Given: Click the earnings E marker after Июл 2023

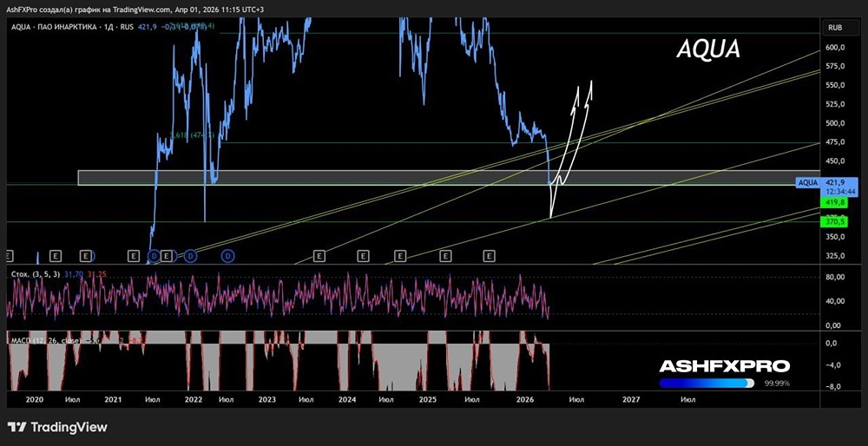Looking at the screenshot, I should click(319, 256).
